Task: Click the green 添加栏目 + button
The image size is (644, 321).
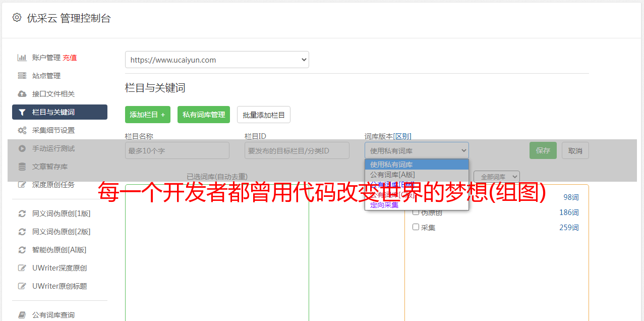Action: pyautogui.click(x=148, y=115)
